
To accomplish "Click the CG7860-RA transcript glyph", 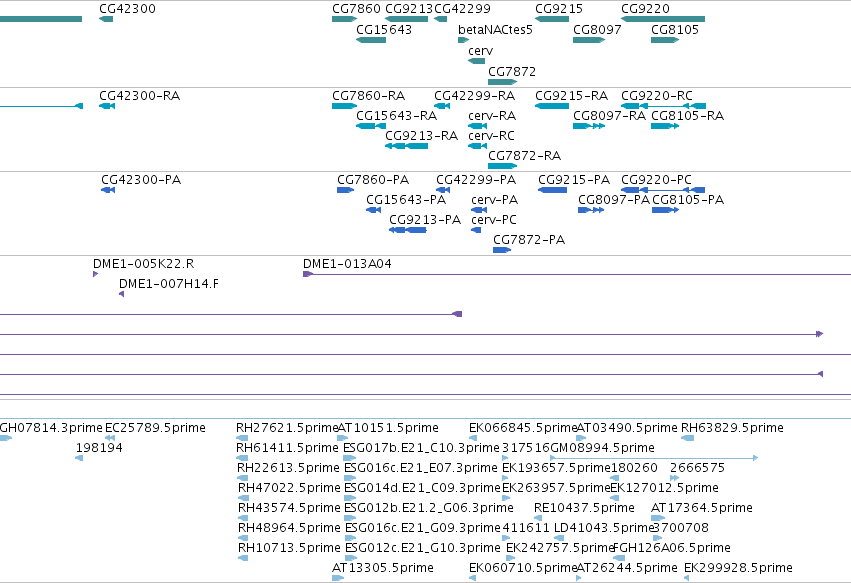I will (345, 106).
